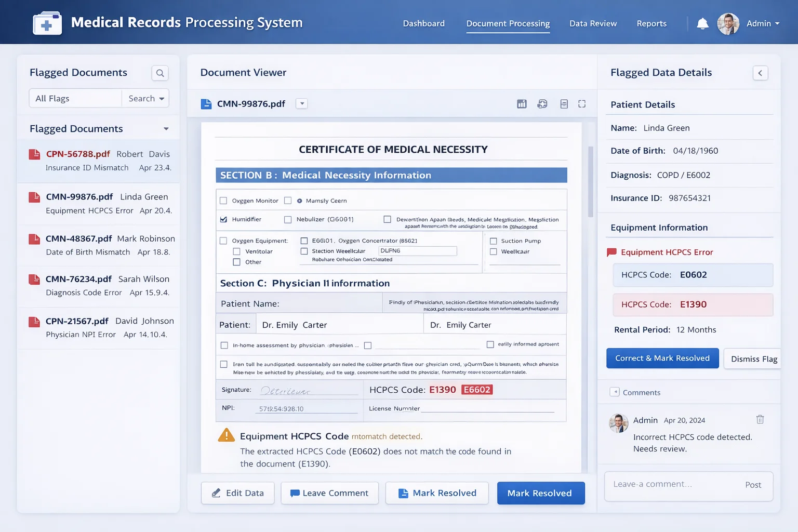798x532 pixels.
Task: Click the red Equipment HCPCS Error flag icon
Action: click(x=612, y=252)
